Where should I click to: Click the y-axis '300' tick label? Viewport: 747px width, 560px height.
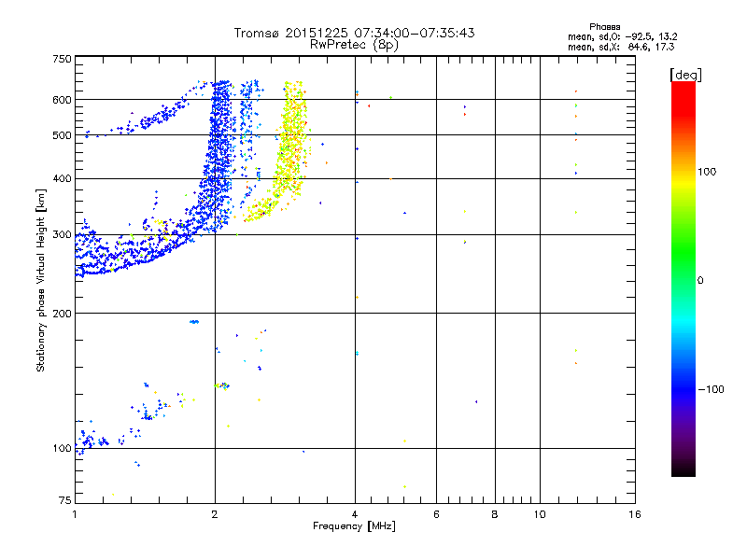62,234
